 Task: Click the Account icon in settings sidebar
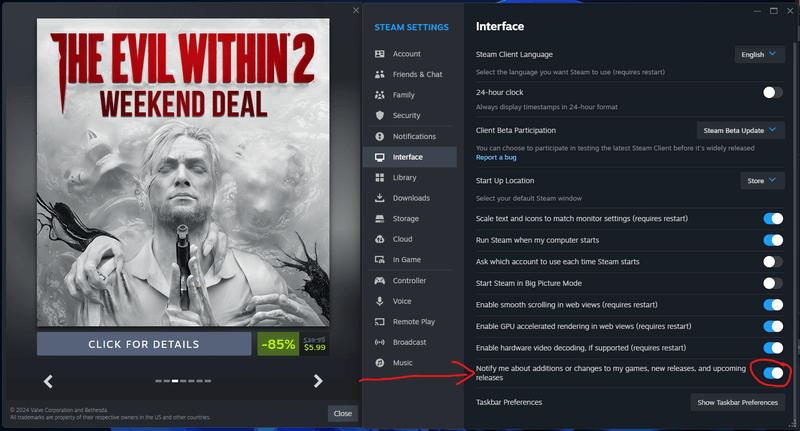pyautogui.click(x=380, y=54)
